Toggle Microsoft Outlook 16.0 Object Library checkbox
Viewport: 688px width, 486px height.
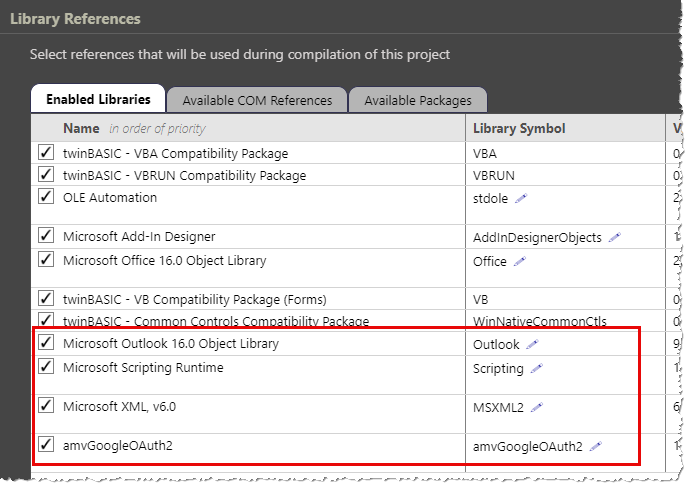click(45, 343)
